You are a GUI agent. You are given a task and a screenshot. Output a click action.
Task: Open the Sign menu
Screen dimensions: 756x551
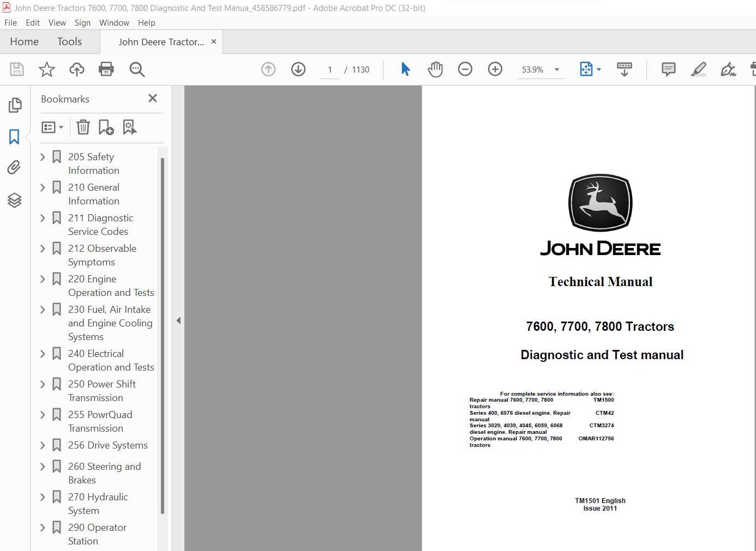click(82, 22)
